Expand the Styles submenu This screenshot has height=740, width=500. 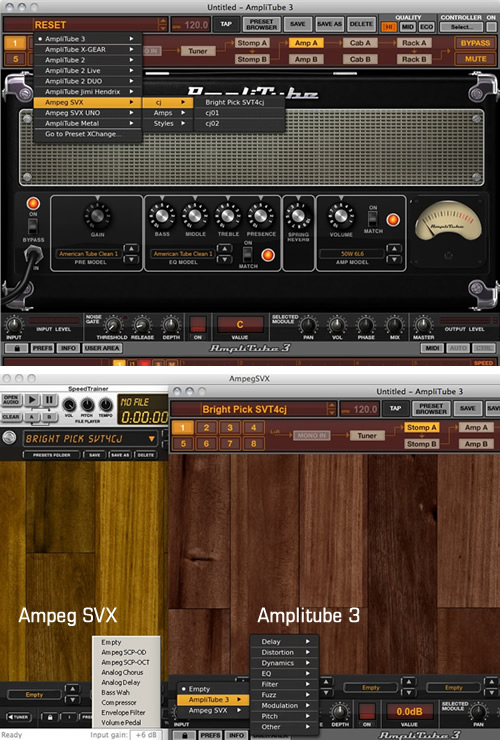[x=168, y=123]
